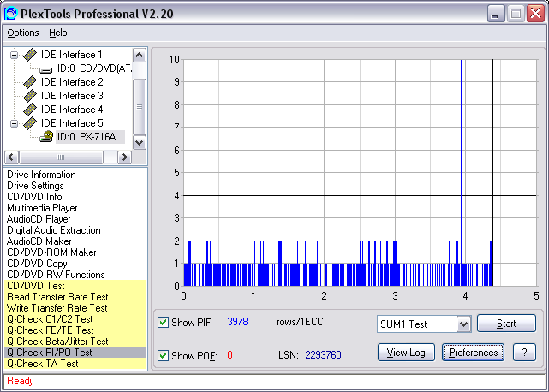Click the Ready status text
This screenshot has width=549, height=392.
pyautogui.click(x=21, y=381)
